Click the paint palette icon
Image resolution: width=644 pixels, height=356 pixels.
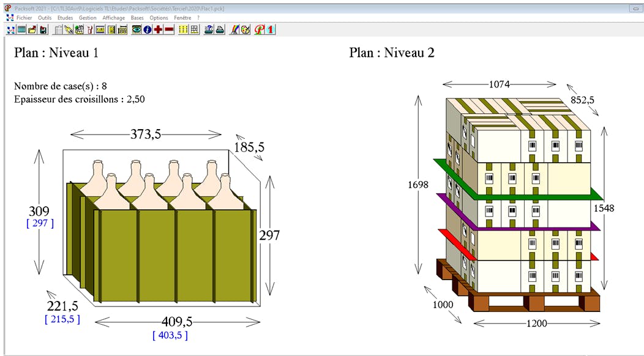pos(245,29)
